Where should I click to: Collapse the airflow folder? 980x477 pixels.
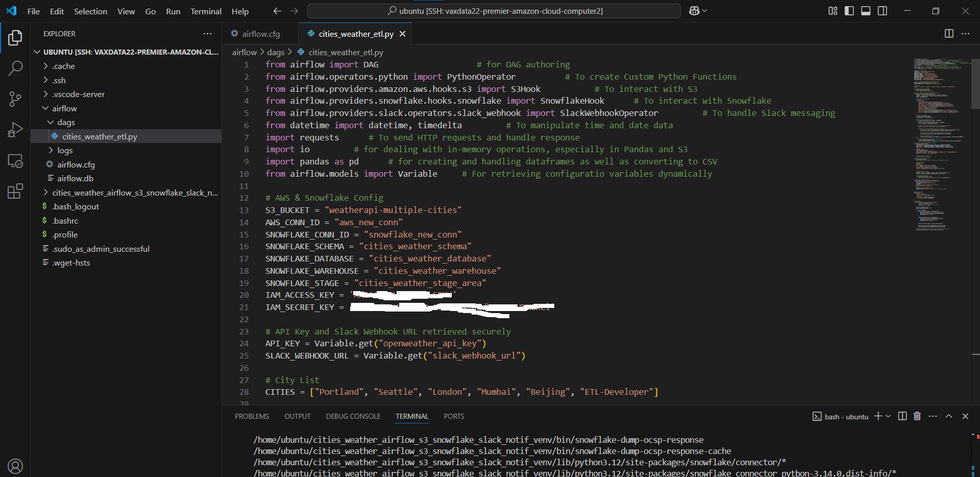tap(126, 108)
